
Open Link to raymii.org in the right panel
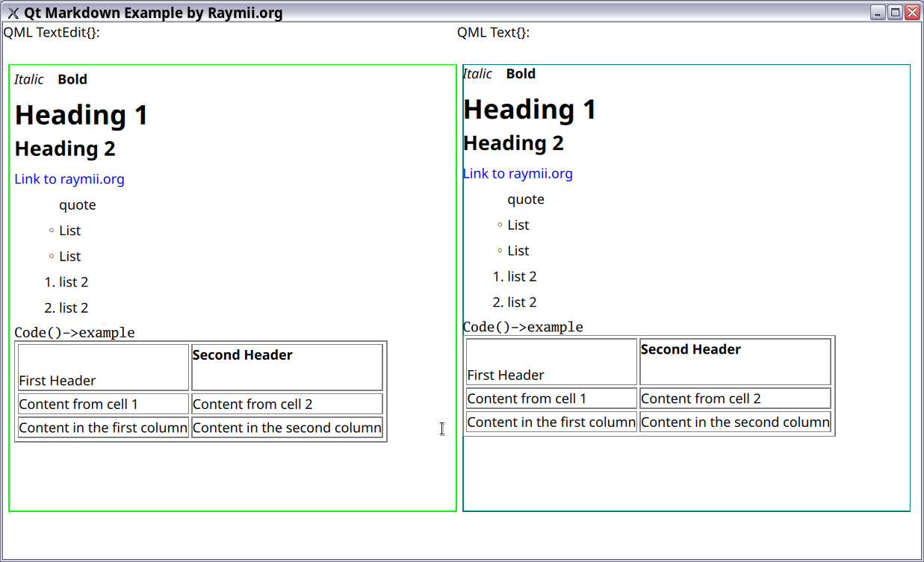(x=517, y=174)
